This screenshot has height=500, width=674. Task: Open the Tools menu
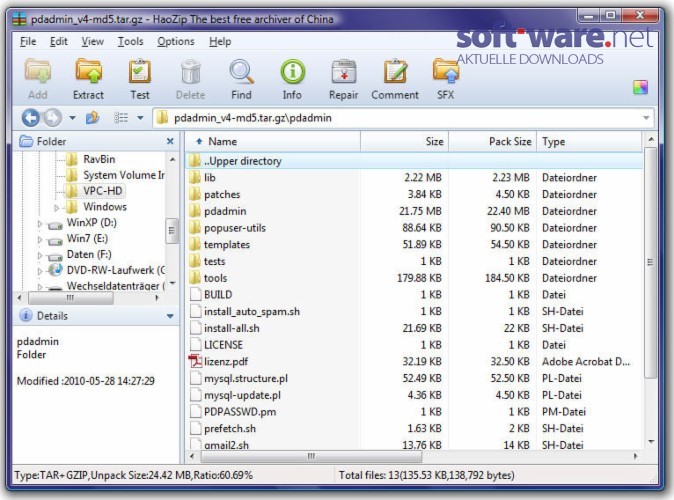(131, 41)
